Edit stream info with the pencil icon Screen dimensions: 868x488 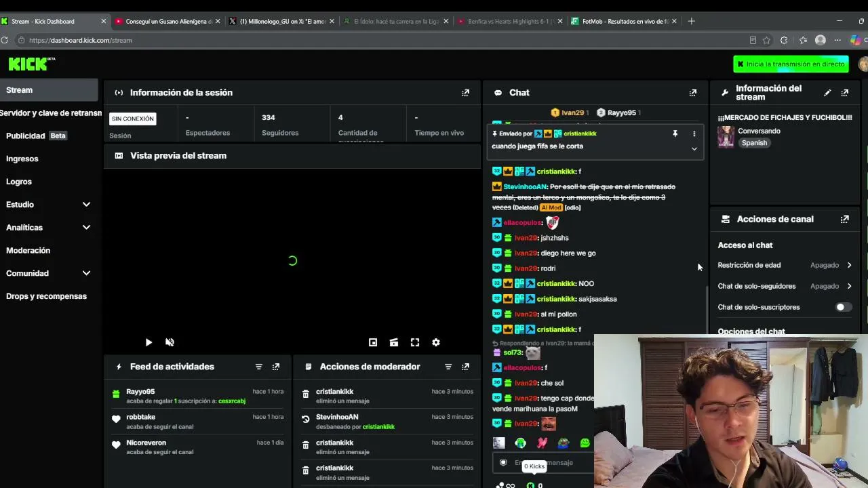827,93
